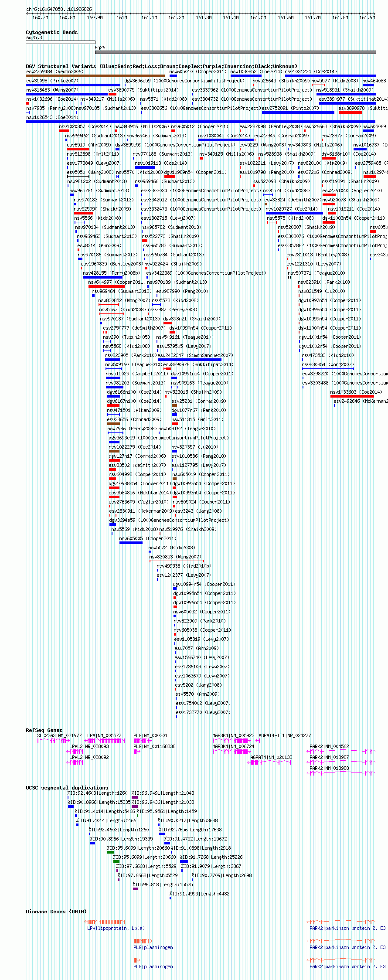The image size is (388, 980).
Task: Open the RefSeq Genes track title
Action: tap(44, 730)
